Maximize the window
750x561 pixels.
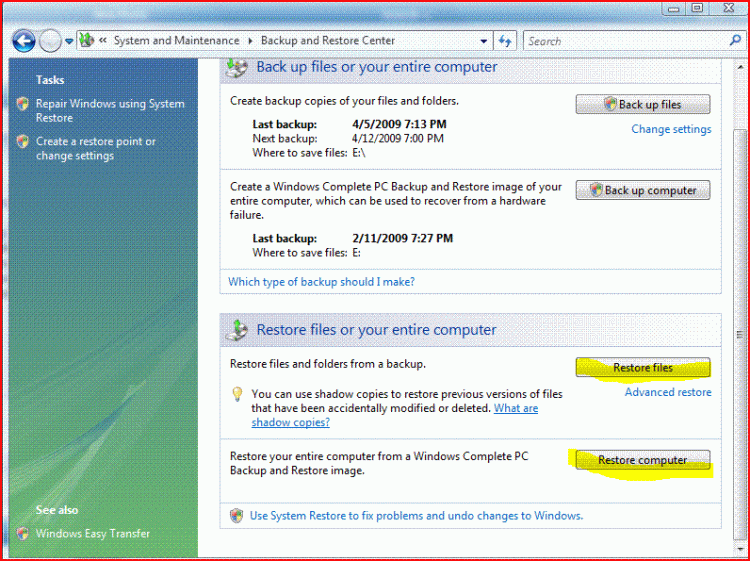pos(698,8)
